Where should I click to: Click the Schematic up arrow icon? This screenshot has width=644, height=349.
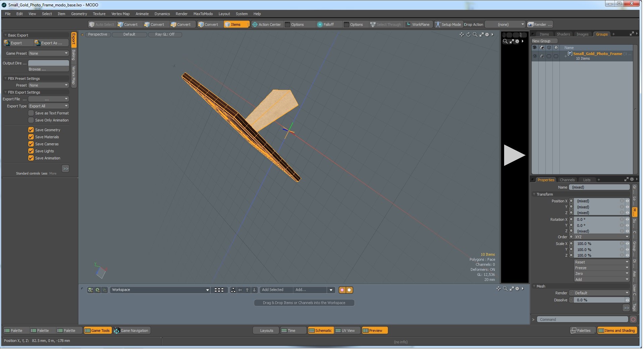click(x=247, y=290)
